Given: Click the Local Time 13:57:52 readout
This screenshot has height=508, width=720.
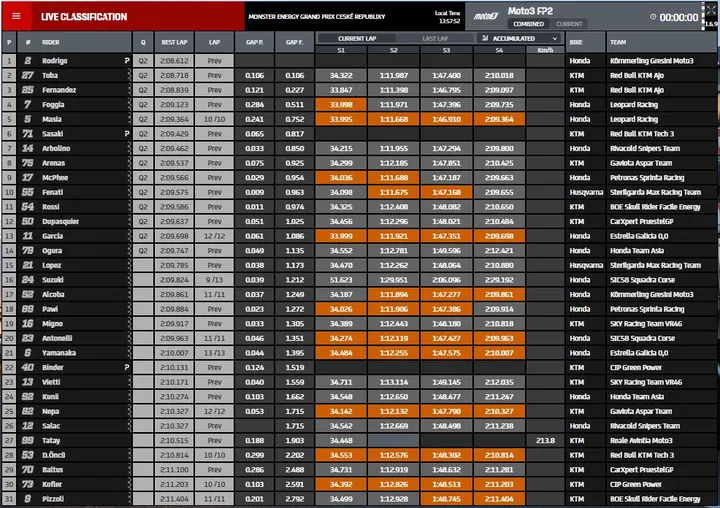Looking at the screenshot, I should click(447, 17).
